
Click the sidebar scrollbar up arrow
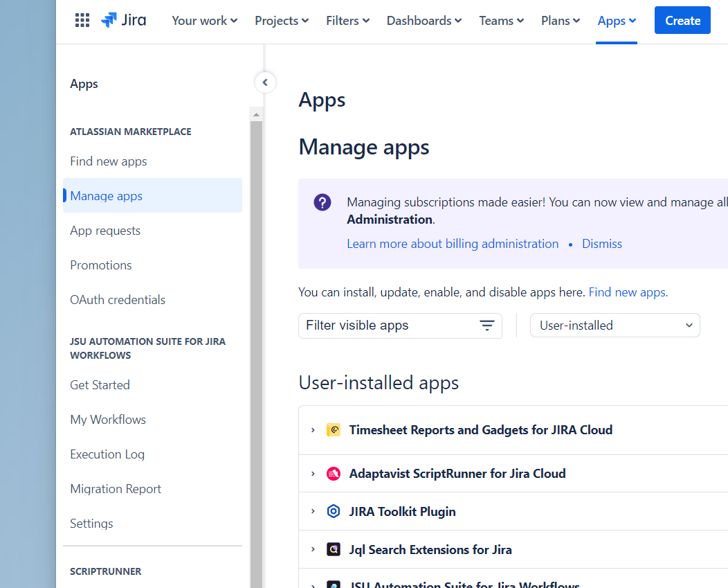[x=256, y=114]
